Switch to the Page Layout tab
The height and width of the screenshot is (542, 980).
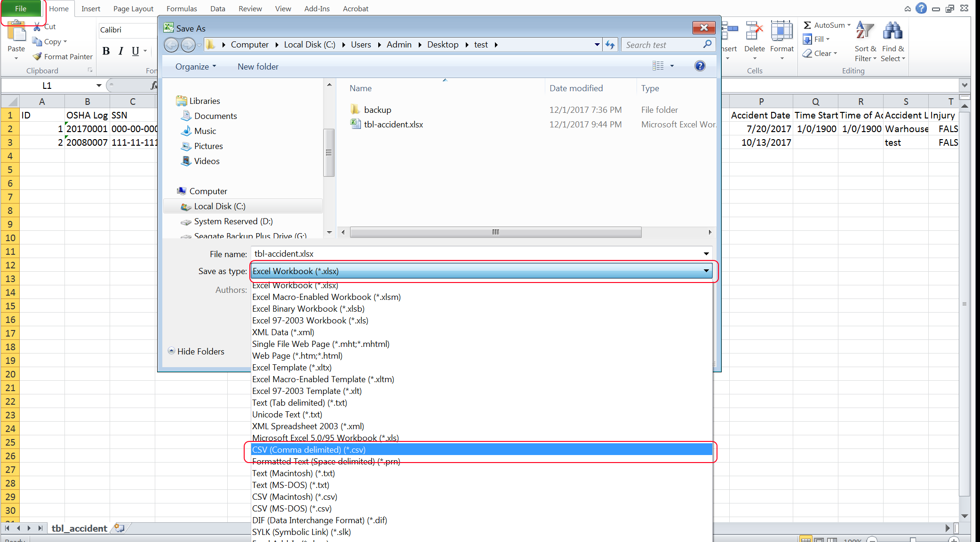(133, 8)
